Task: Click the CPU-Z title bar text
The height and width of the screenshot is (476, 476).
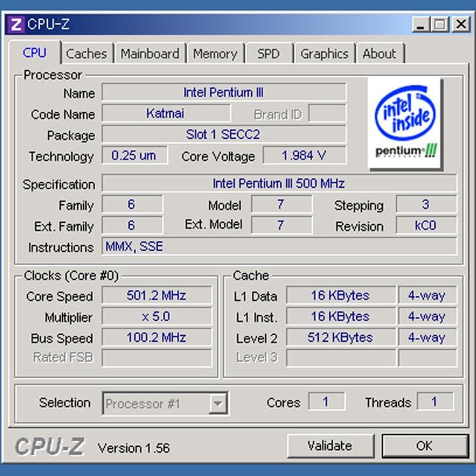Action: (48, 24)
